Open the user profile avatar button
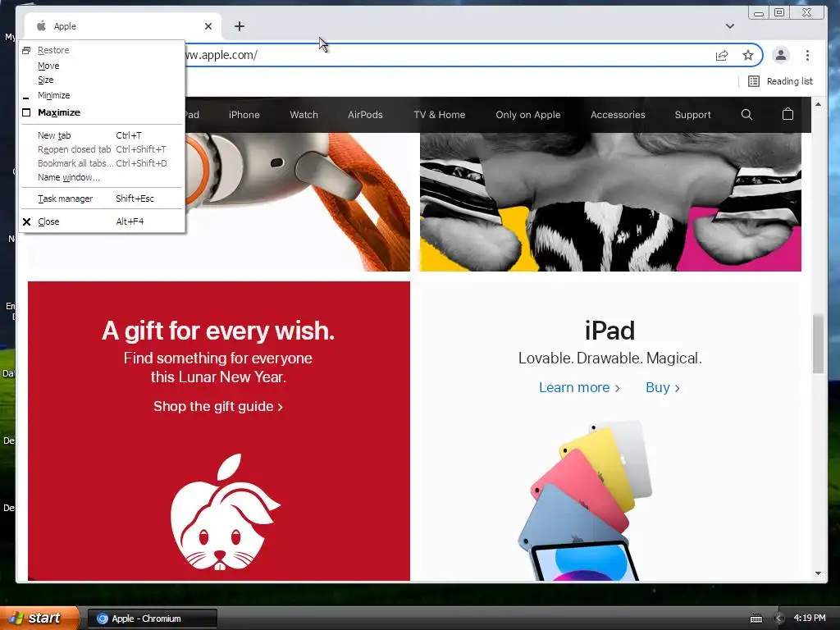 pyautogui.click(x=781, y=55)
